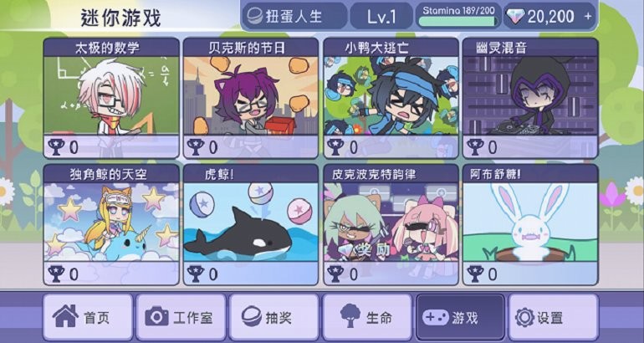644x343 pixels.
Task: Select the 阿布舒糖! bunny game
Action: (530, 225)
